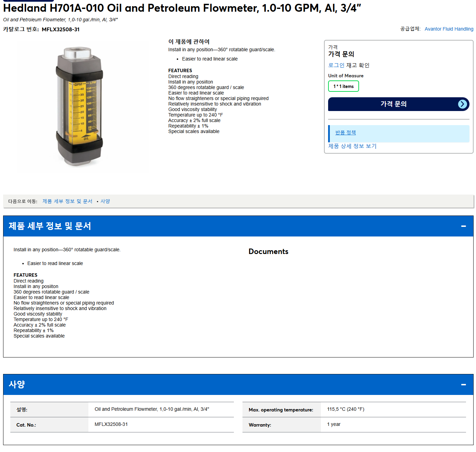This screenshot has width=476, height=452.
Task: Open the Avantor Fluid Handling supplier link
Action: [x=449, y=29]
